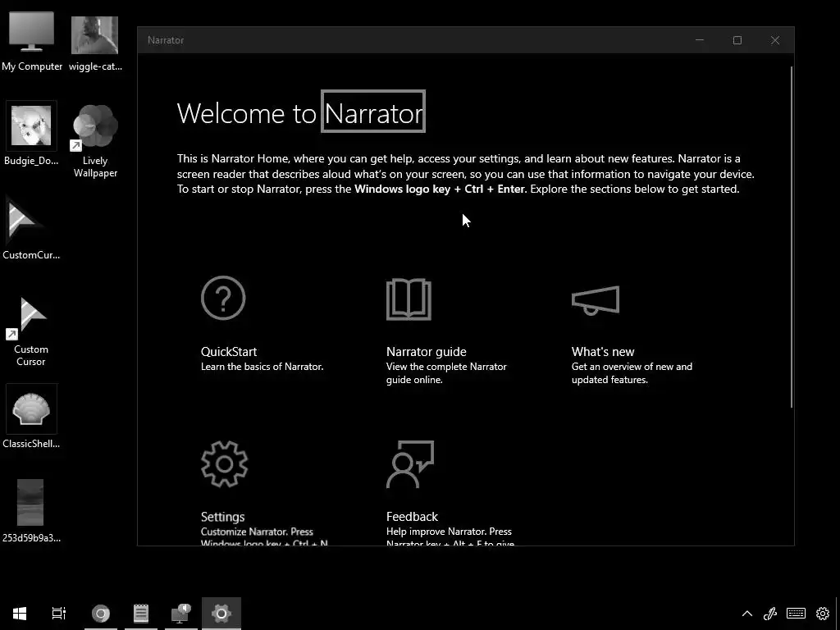Open the notepad icon on the taskbar

141,613
